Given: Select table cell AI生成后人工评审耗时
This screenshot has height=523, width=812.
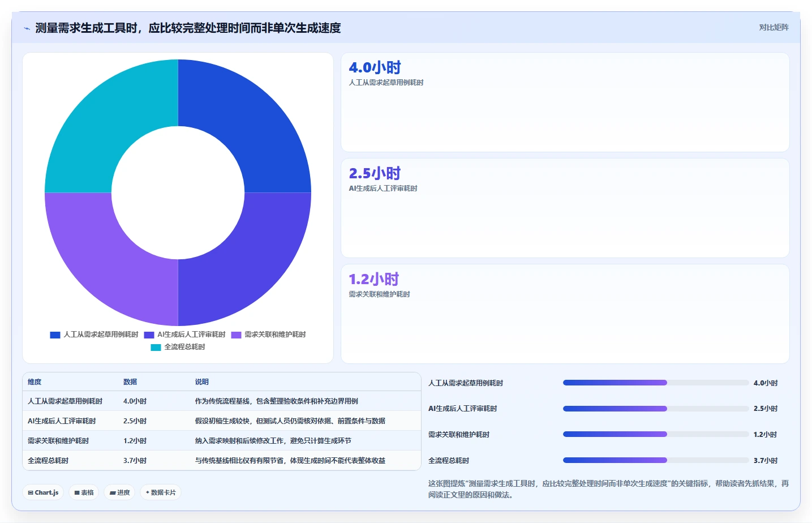Looking at the screenshot, I should pyautogui.click(x=62, y=421).
